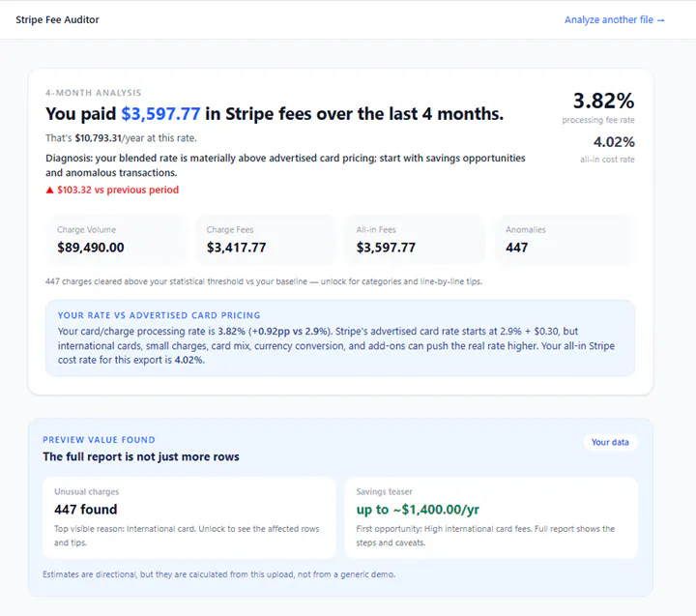The width and height of the screenshot is (696, 616).
Task: Click the '447 charges cleared above' note
Action: [264, 281]
